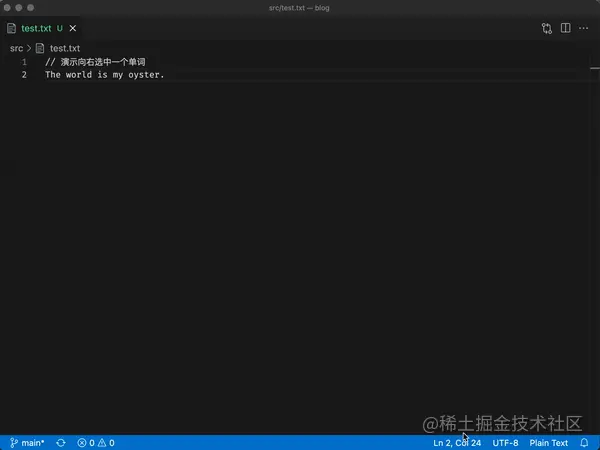The width and height of the screenshot is (600, 450).
Task: Toggle the split editor layout icon
Action: pos(565,29)
